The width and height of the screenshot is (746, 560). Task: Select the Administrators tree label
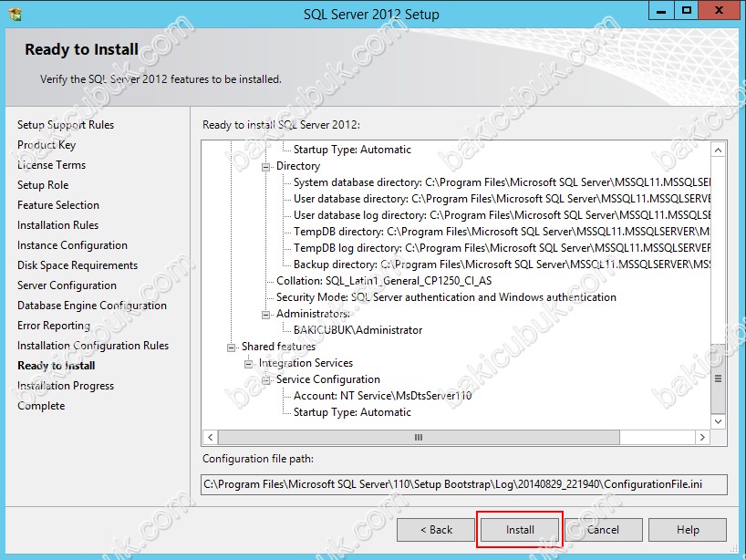click(313, 314)
